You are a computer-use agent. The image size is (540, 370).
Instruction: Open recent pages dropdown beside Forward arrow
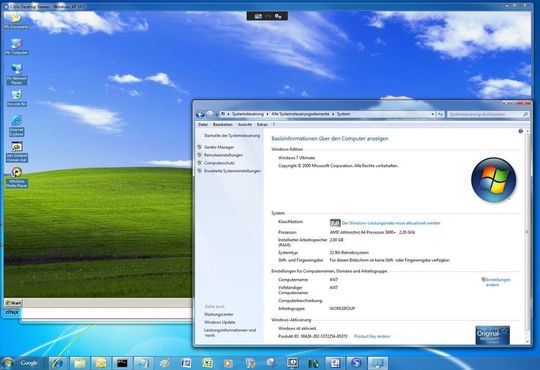216,114
